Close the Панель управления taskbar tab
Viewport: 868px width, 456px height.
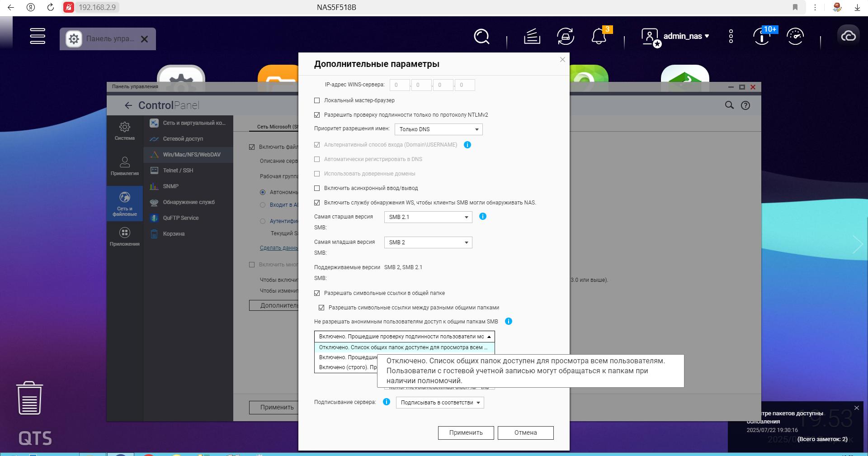point(144,39)
